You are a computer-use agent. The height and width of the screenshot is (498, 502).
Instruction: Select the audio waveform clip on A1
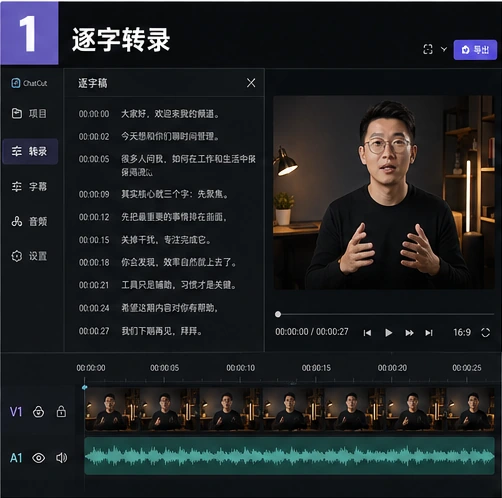click(x=290, y=456)
